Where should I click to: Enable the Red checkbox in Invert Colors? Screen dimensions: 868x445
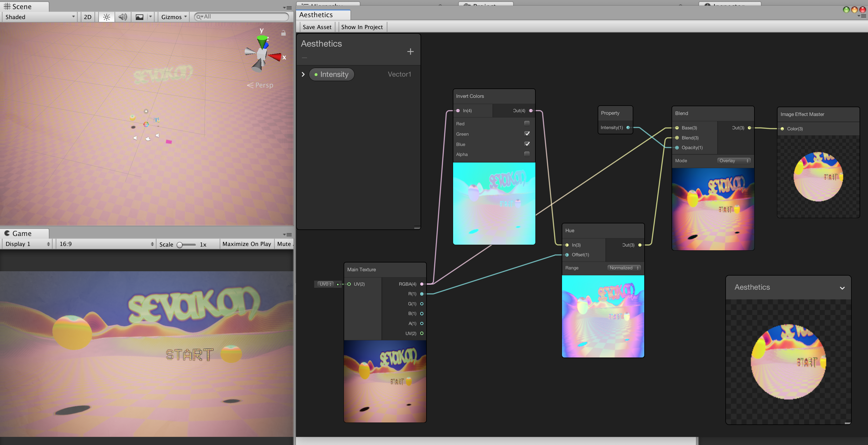tap(527, 123)
